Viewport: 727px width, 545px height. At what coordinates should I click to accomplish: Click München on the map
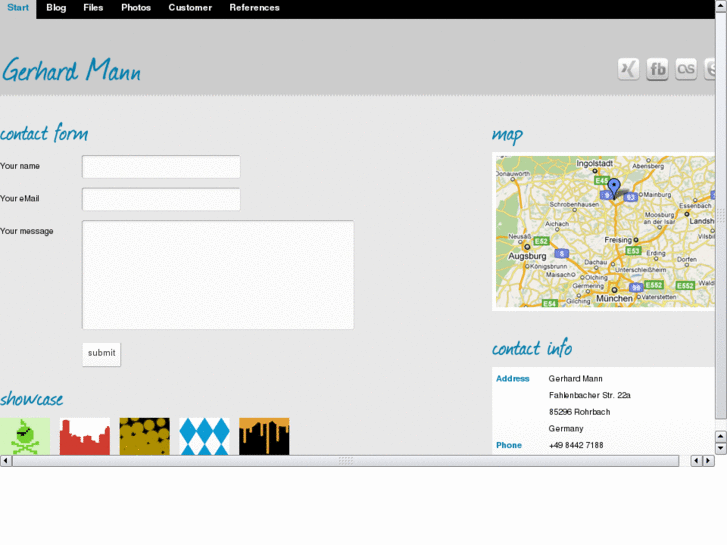[x=614, y=298]
